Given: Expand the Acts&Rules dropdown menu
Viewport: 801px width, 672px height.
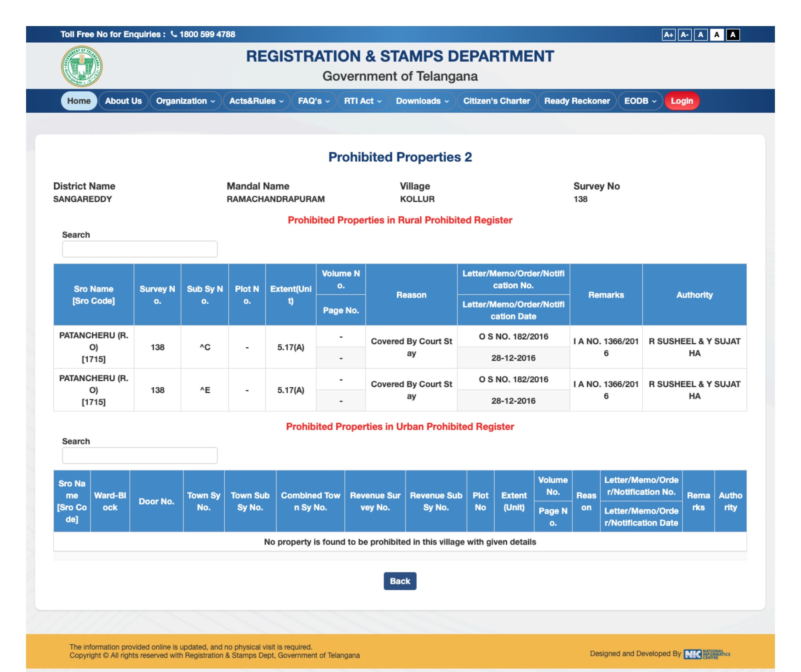Looking at the screenshot, I should click(x=256, y=101).
